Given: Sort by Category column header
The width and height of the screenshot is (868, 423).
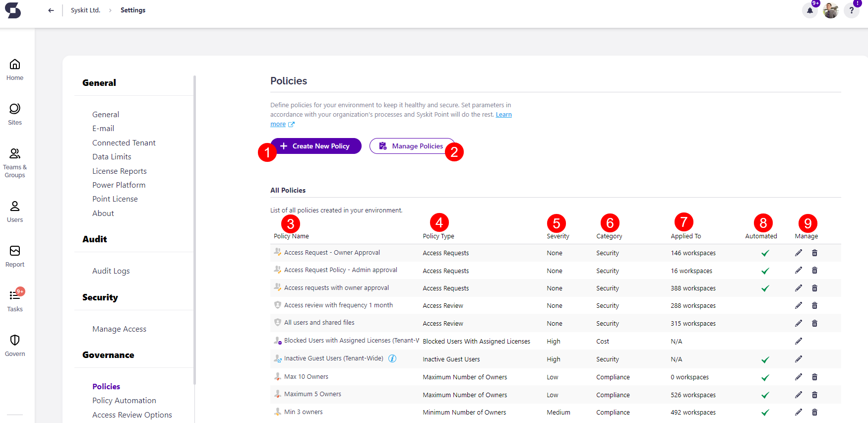Looking at the screenshot, I should pos(609,236).
